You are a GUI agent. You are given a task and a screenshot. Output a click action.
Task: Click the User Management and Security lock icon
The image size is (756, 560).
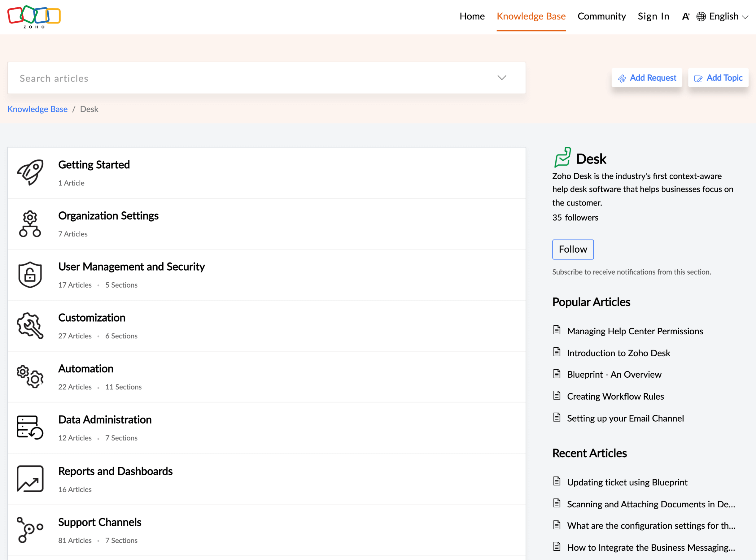(x=29, y=274)
